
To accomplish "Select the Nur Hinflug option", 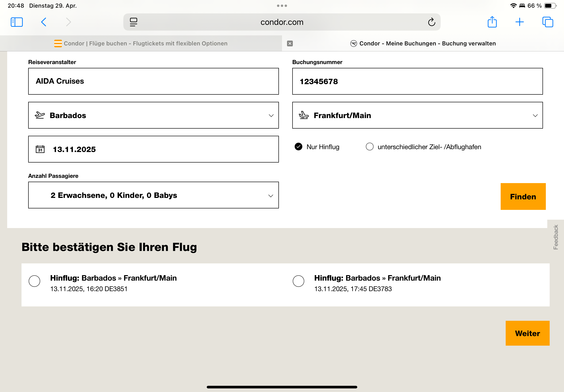I will pyautogui.click(x=298, y=147).
